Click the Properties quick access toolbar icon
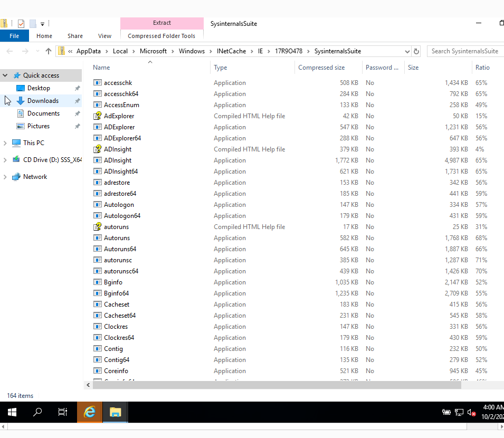The height and width of the screenshot is (438, 504). tap(21, 23)
